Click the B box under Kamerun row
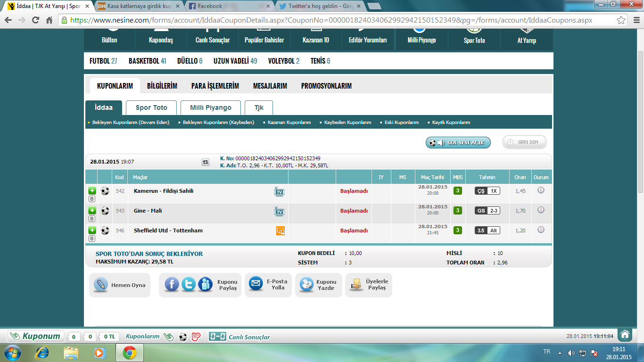This screenshot has width=644, height=362. (x=92, y=199)
